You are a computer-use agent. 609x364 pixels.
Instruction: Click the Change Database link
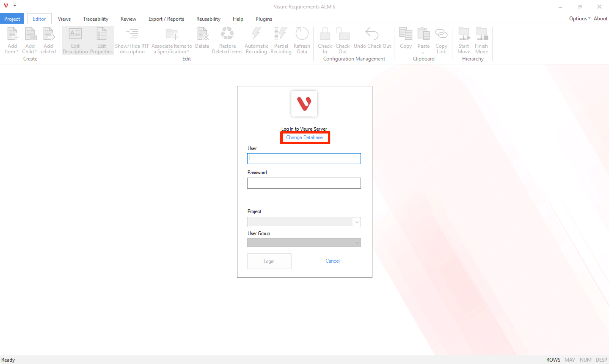coord(304,138)
